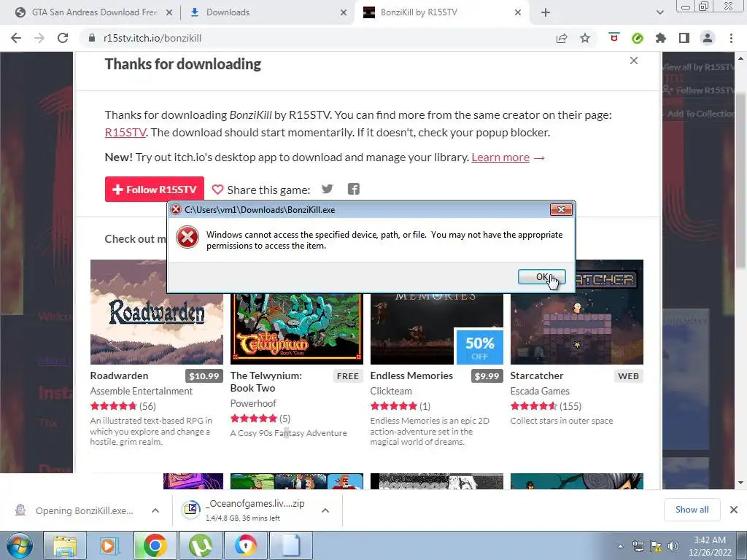Image resolution: width=747 pixels, height=560 pixels.
Task: Open the Powerhoof developer link
Action: (x=253, y=403)
